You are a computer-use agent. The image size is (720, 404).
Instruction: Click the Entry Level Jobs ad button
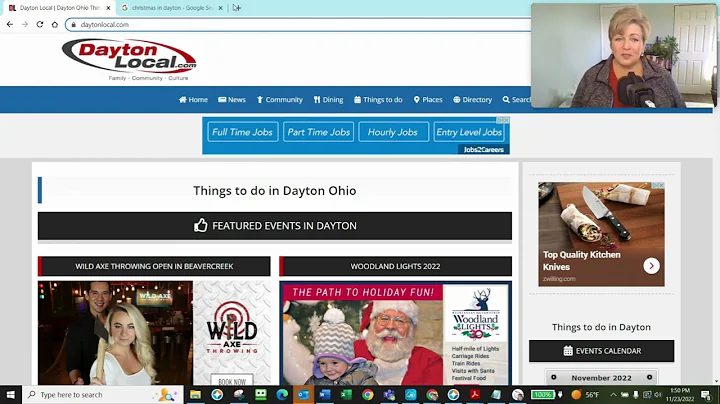(469, 132)
